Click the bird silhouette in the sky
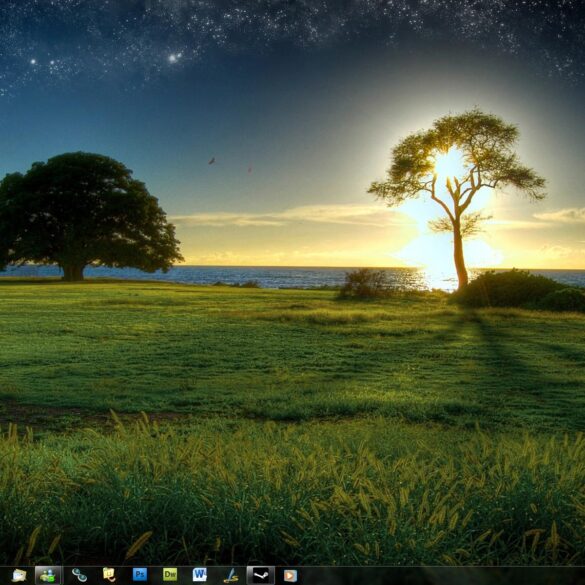 [212, 161]
